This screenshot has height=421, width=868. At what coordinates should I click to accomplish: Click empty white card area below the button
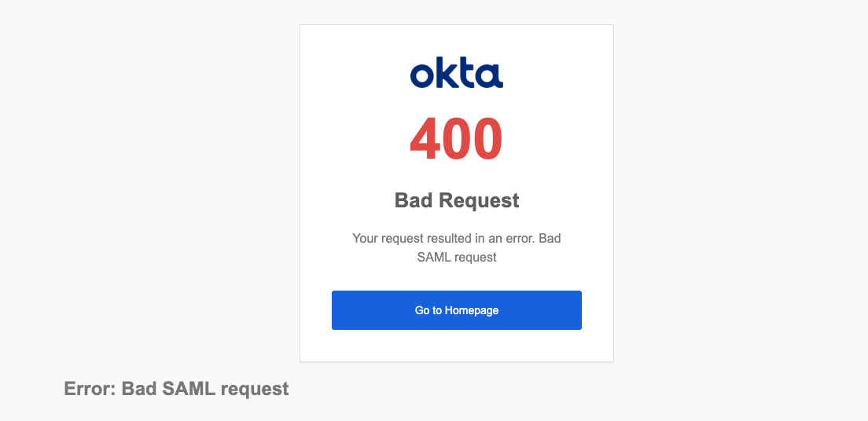[x=456, y=346]
